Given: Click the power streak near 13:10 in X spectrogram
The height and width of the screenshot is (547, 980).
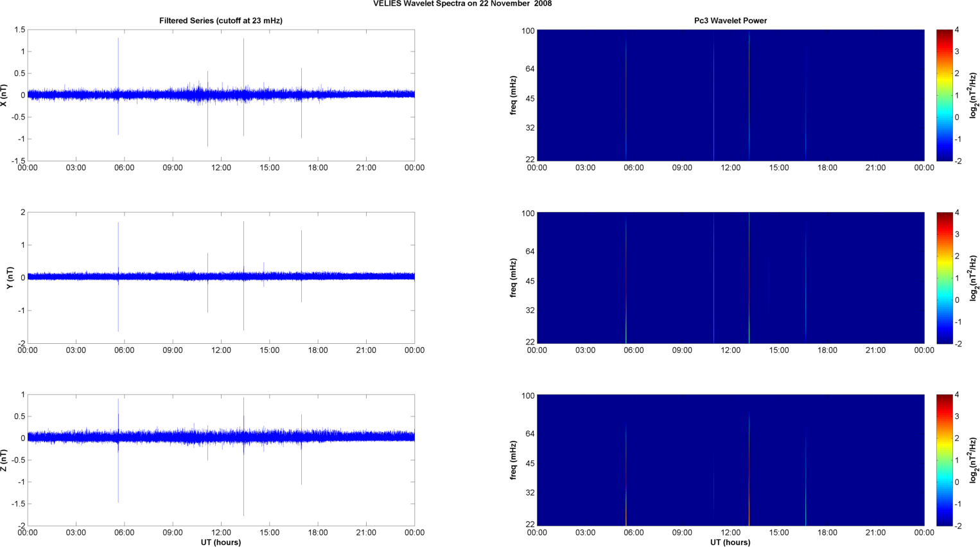Looking at the screenshot, I should [749, 95].
